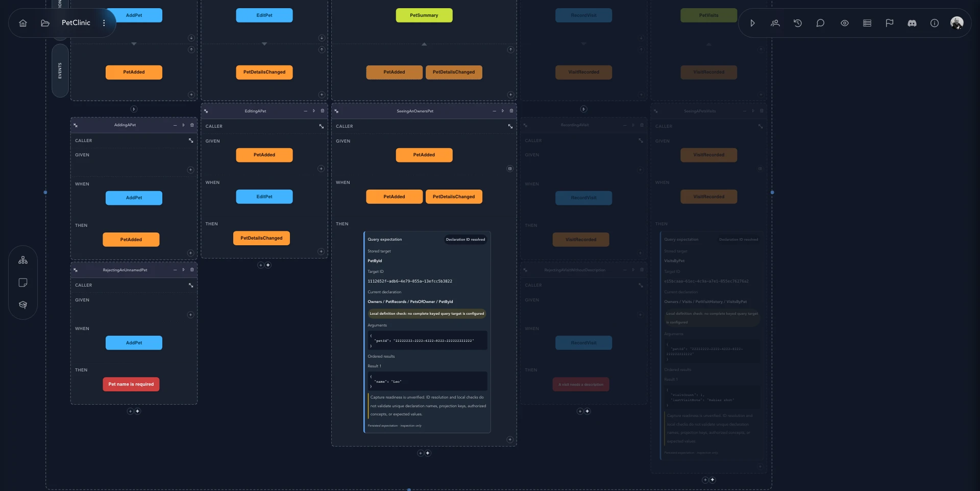Image resolution: width=980 pixels, height=491 pixels.
Task: Expand the CALLER section in EditingAPet
Action: tap(322, 126)
